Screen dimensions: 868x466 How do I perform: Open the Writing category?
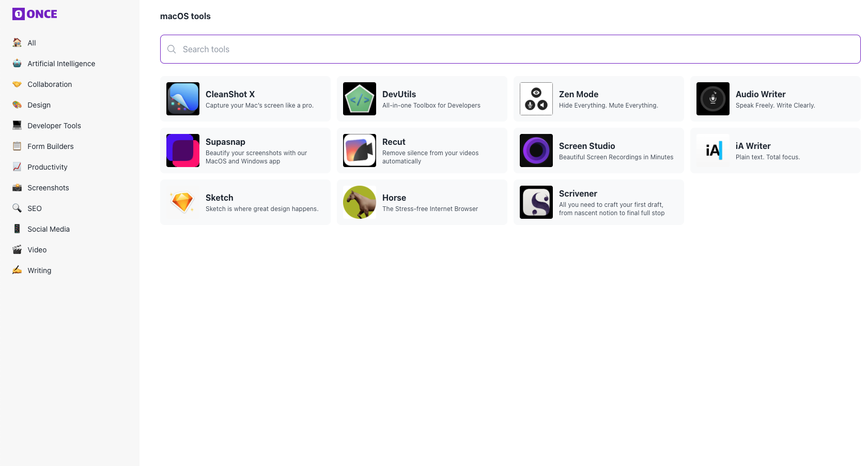[39, 270]
